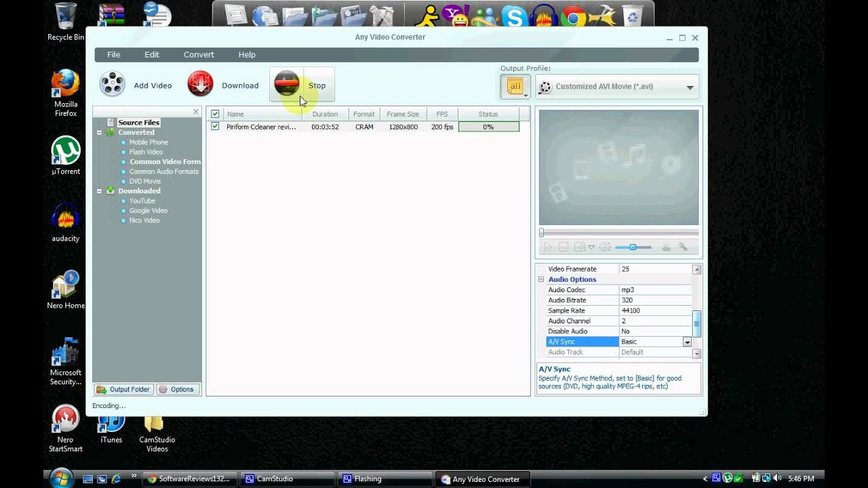Viewport: 868px width, 488px height.
Task: Click the Chrome icon in top dock
Action: tap(574, 16)
